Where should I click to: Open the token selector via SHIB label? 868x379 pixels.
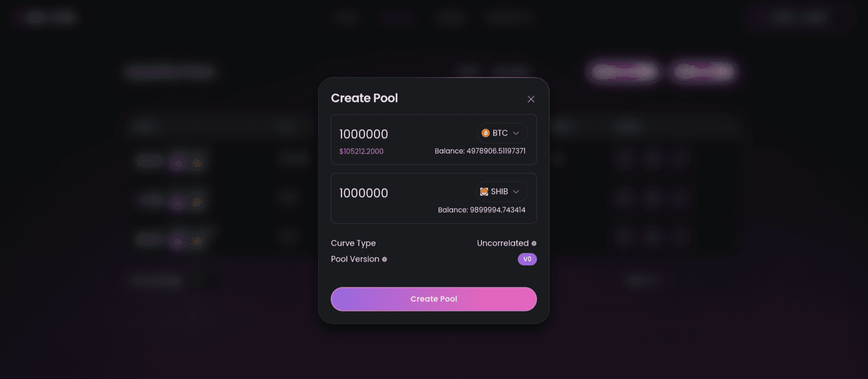coord(499,192)
